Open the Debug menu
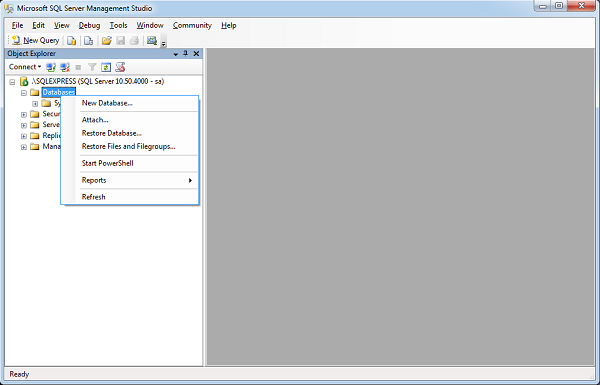Viewport: 600px width, 385px height. 89,26
